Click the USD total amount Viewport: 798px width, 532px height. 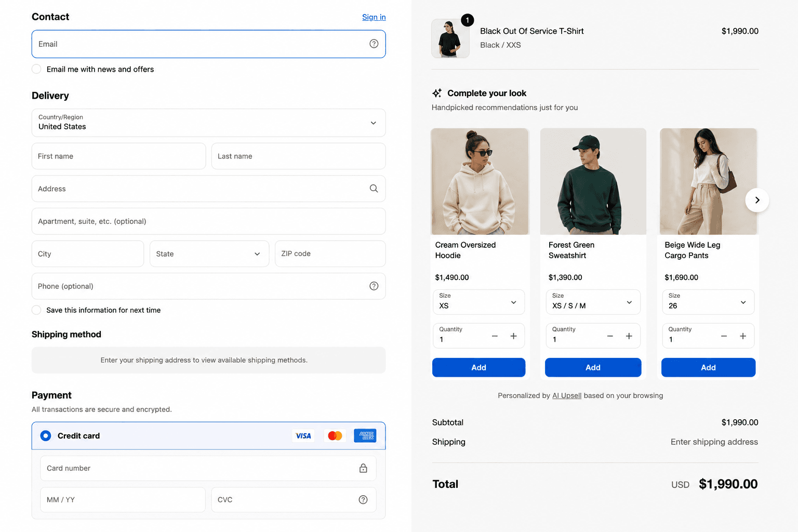coord(728,484)
